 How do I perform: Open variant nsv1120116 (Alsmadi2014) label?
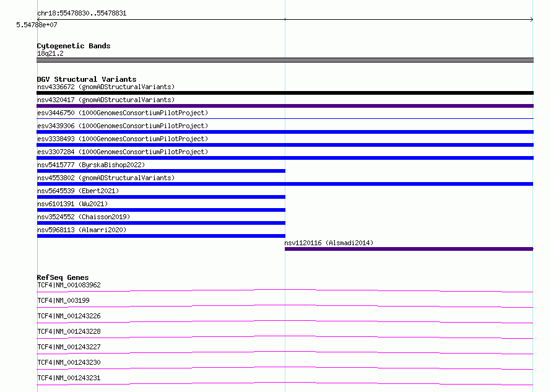coord(329,243)
